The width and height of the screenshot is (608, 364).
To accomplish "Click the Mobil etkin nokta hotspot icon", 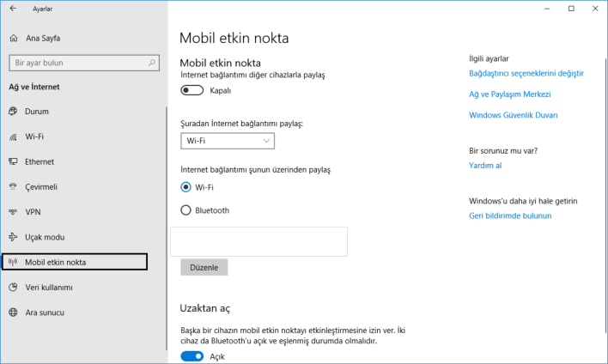I will point(13,262).
